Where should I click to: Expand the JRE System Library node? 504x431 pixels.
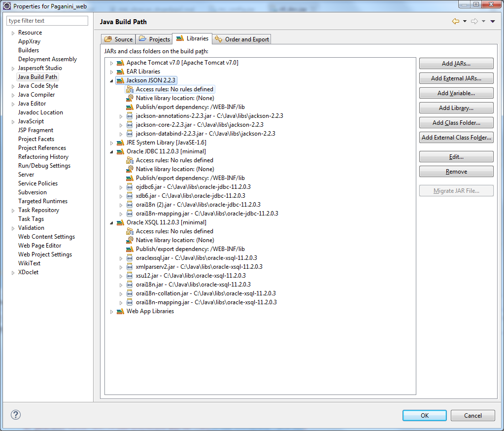point(111,143)
